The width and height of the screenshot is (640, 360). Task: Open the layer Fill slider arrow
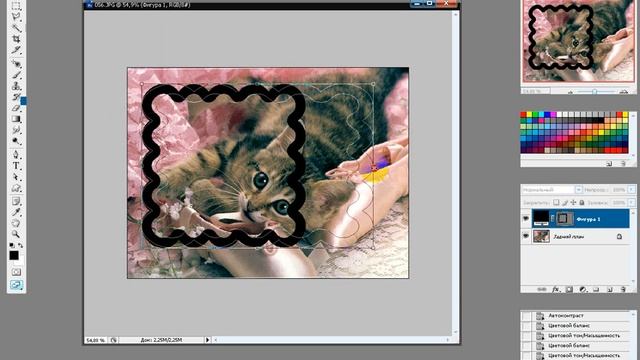[x=631, y=202]
